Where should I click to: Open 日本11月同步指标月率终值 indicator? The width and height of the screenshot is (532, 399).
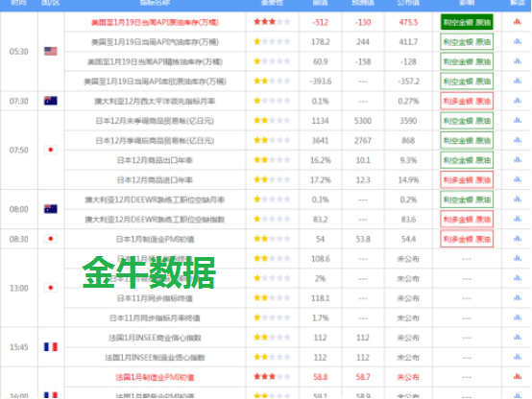155,318
